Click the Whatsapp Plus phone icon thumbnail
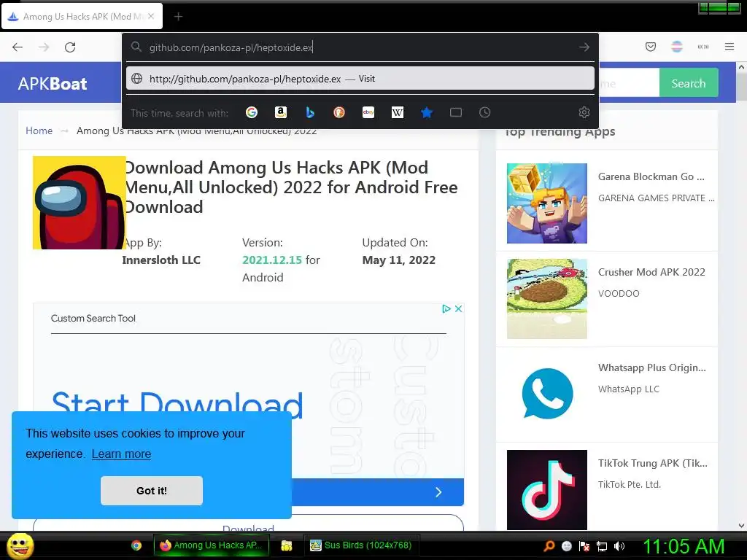 pos(547,394)
